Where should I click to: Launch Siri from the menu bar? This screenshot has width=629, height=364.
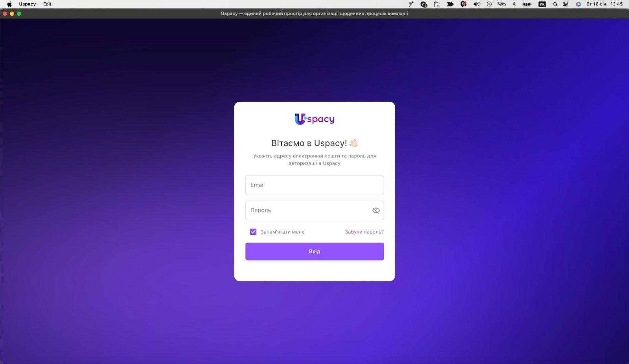578,4
